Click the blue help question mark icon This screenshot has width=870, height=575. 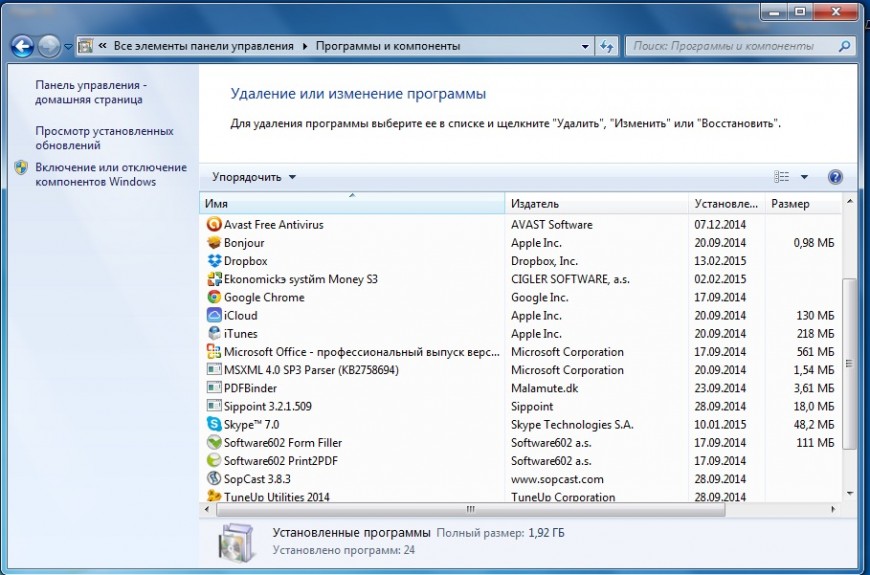click(835, 177)
